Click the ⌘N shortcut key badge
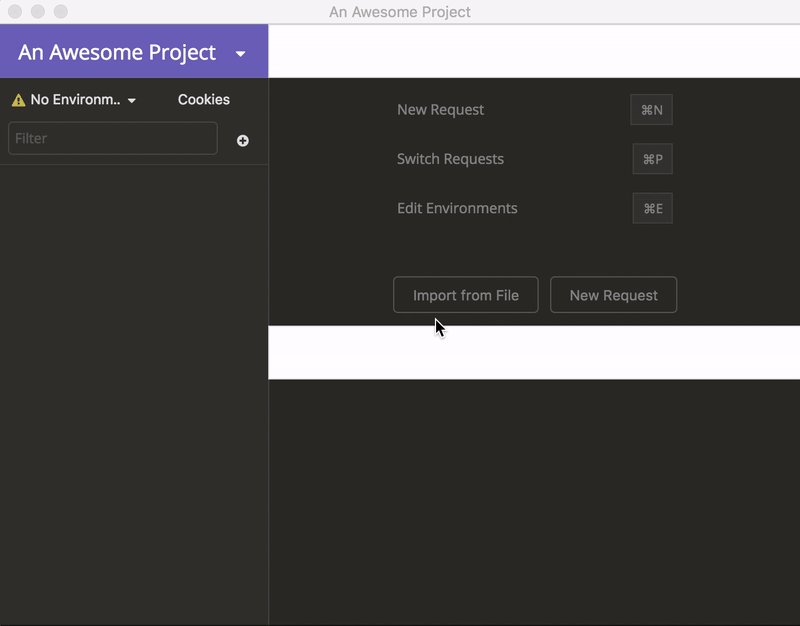The image size is (800, 626). click(x=652, y=110)
